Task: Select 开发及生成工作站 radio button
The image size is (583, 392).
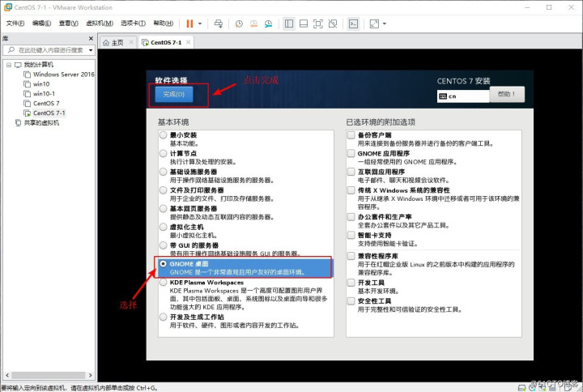Action: (163, 317)
